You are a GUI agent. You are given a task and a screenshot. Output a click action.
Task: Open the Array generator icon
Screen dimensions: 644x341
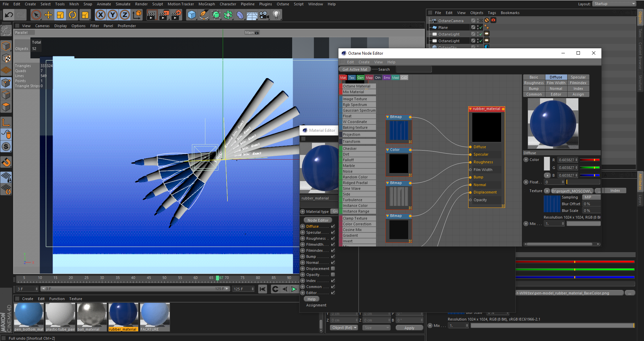(228, 15)
